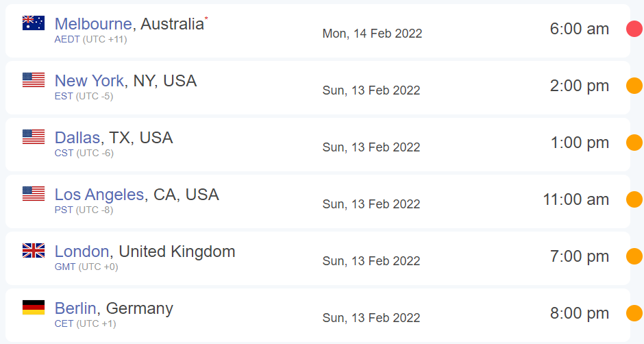The image size is (644, 344).
Task: Click the red status dot for Melbourne
Action: tap(634, 29)
